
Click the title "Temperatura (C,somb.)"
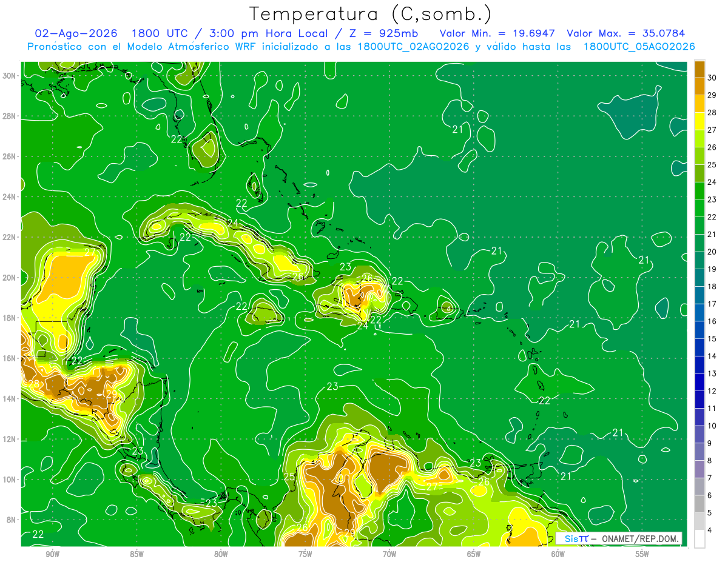click(371, 14)
